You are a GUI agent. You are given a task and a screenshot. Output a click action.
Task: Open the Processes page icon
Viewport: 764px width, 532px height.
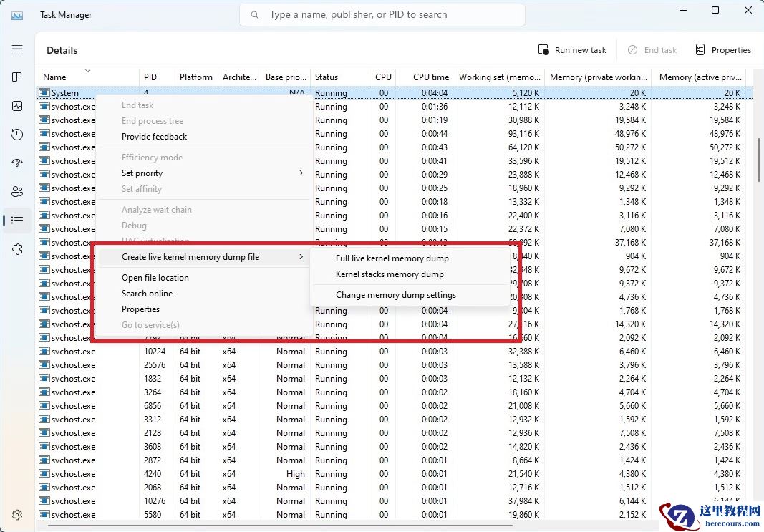pyautogui.click(x=17, y=76)
